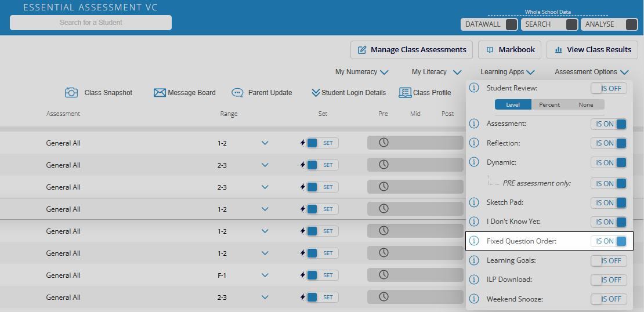Enable the Learning Goals switch
This screenshot has height=312, width=644.
click(609, 261)
